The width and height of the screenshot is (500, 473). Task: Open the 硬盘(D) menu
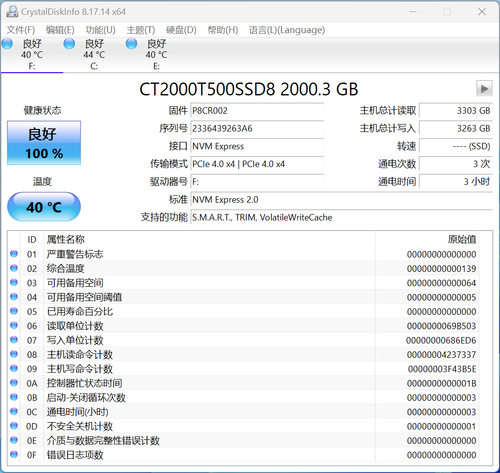pyautogui.click(x=181, y=30)
